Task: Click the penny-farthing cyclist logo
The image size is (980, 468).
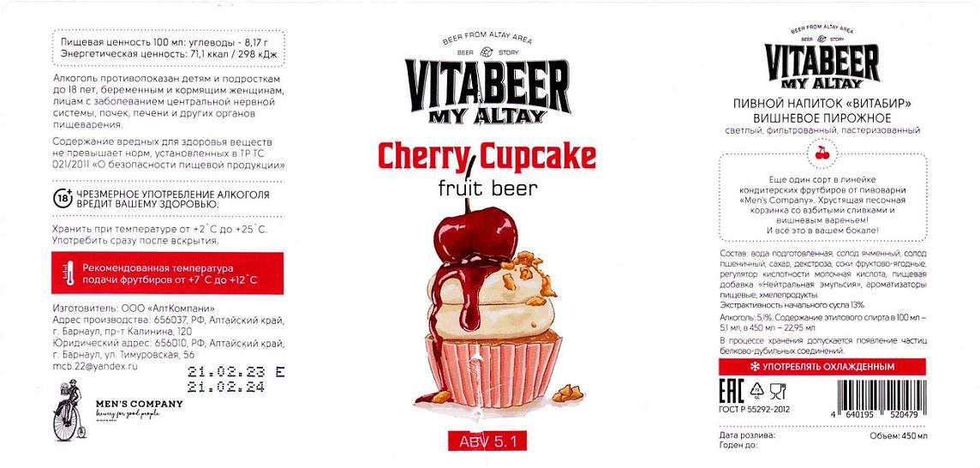Action: (69, 411)
